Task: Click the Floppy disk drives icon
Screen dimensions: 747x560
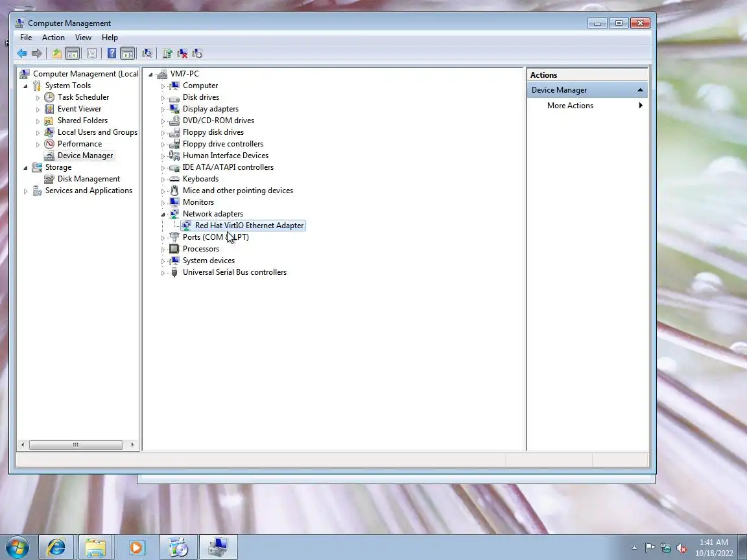Action: 174,132
